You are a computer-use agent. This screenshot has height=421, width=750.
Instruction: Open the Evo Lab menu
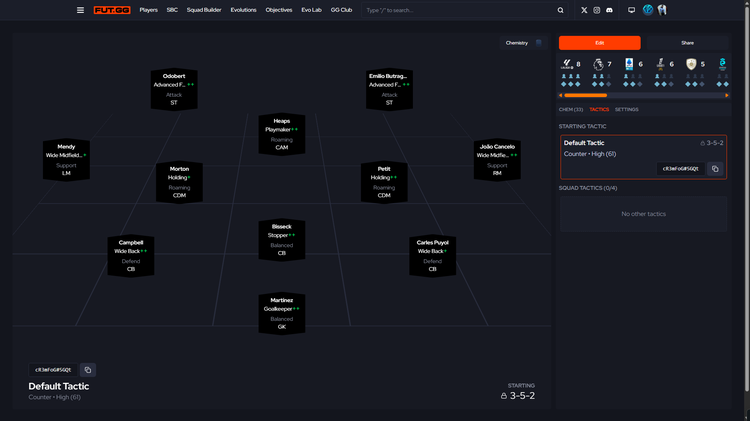click(311, 10)
